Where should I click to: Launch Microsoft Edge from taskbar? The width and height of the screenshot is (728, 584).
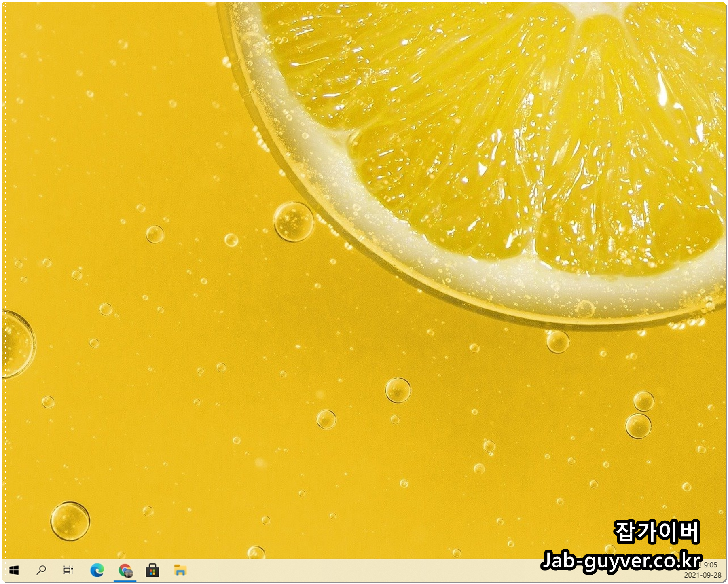[97, 570]
